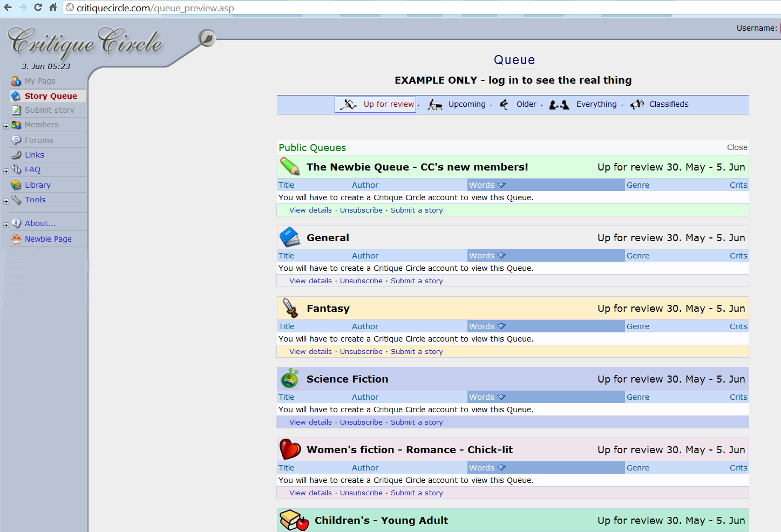Show the Everything queue view

tap(596, 104)
